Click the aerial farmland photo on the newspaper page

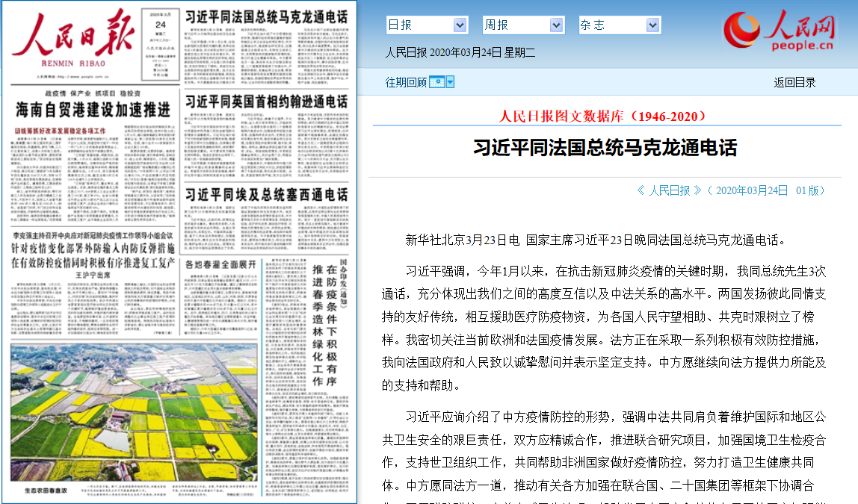pos(134,412)
